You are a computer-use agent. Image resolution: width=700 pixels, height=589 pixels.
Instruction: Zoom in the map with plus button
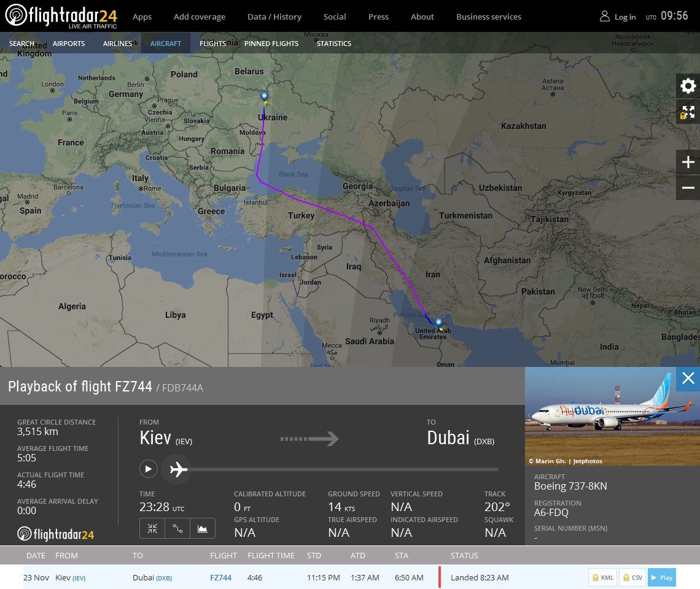(688, 163)
